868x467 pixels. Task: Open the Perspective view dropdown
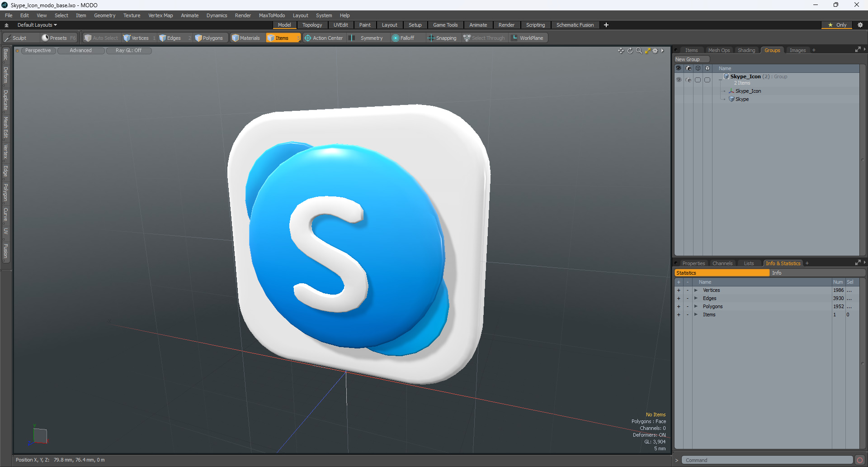click(38, 50)
